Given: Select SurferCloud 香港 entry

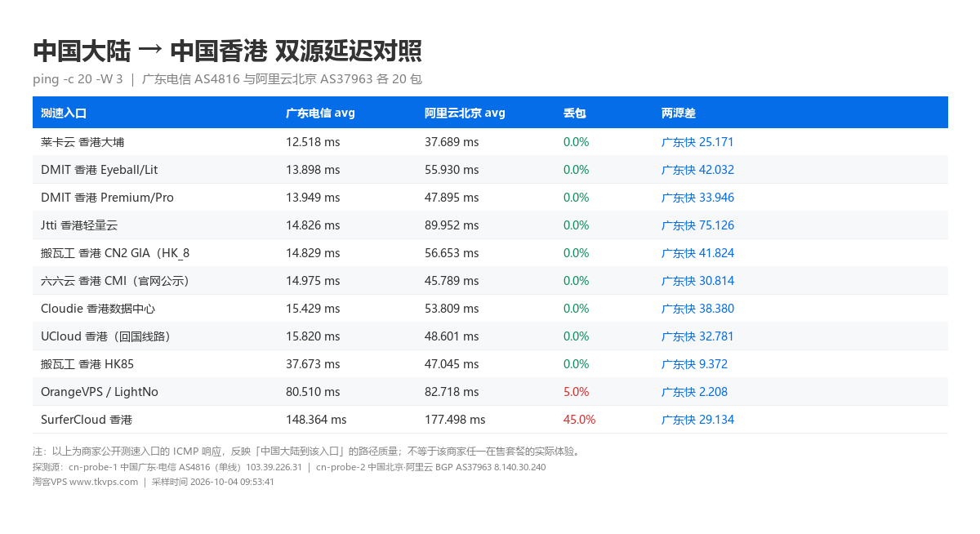Looking at the screenshot, I should [x=87, y=420].
